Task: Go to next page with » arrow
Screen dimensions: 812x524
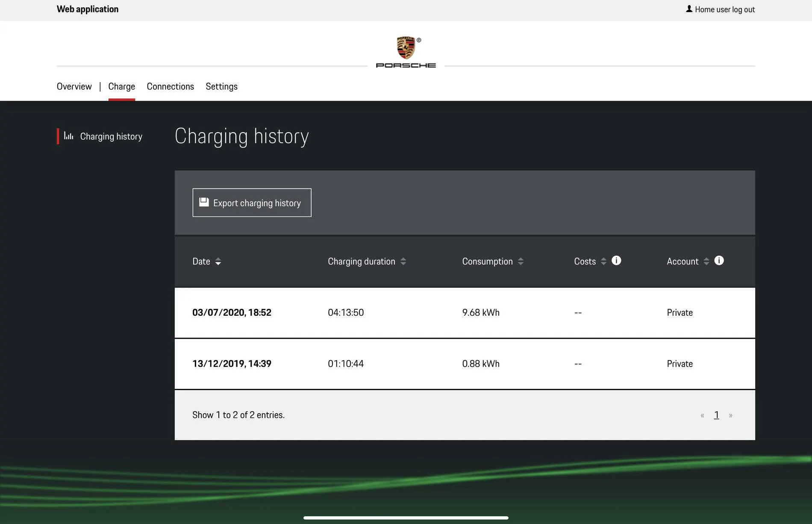Action: click(730, 415)
